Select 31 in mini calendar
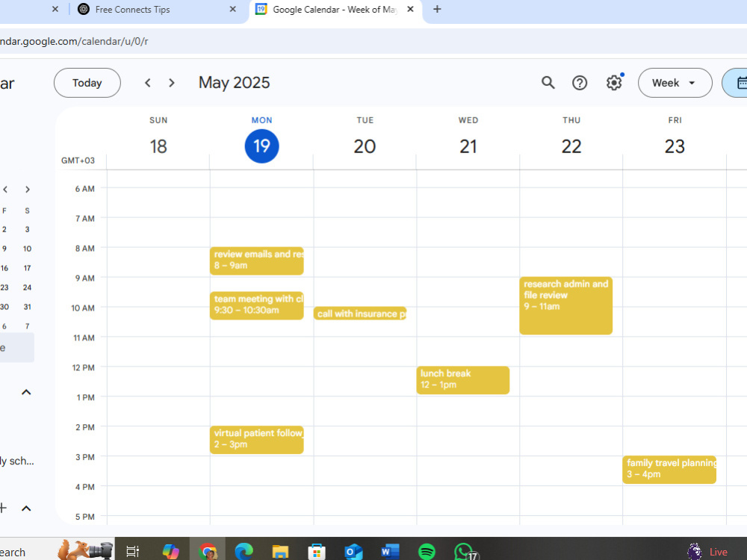This screenshot has height=560, width=747. click(27, 307)
